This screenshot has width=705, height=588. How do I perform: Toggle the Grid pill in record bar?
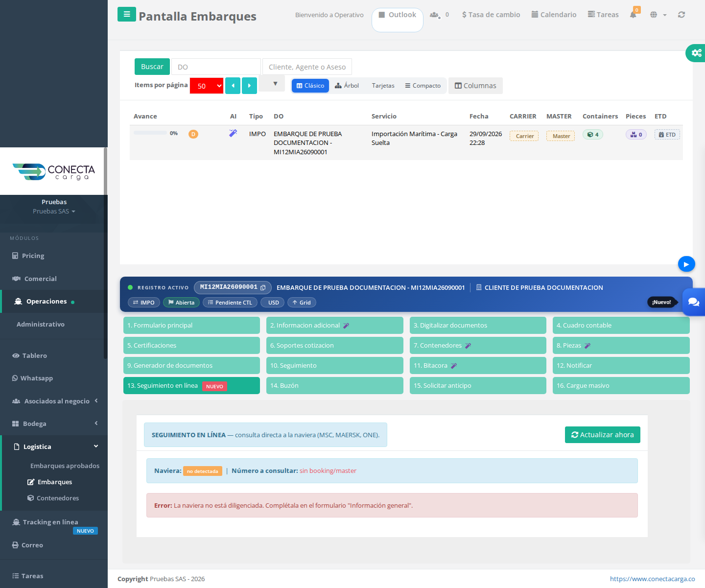(x=302, y=303)
